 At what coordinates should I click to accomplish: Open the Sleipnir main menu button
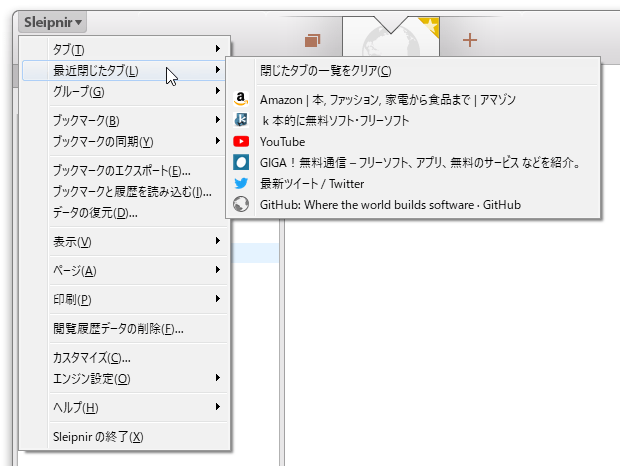(x=52, y=22)
